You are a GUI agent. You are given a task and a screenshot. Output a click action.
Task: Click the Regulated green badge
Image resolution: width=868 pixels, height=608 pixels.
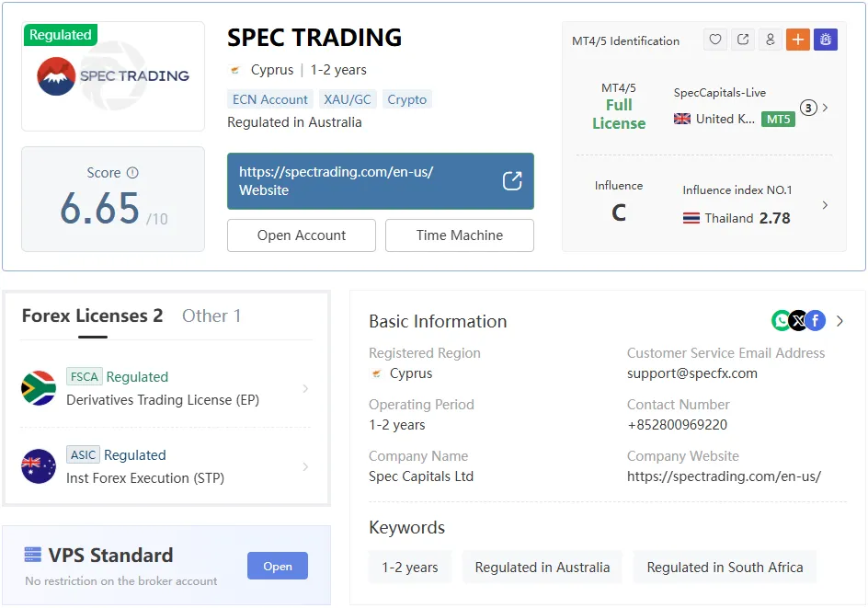pyautogui.click(x=61, y=35)
